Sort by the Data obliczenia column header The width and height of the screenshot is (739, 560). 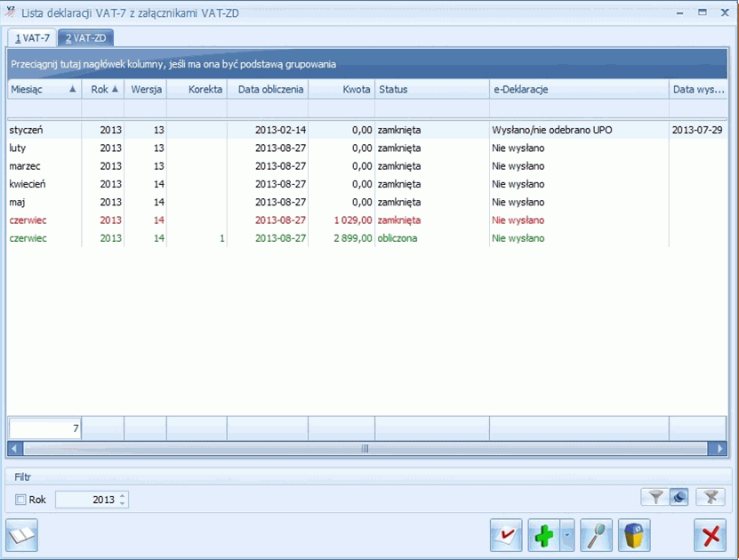[268, 89]
